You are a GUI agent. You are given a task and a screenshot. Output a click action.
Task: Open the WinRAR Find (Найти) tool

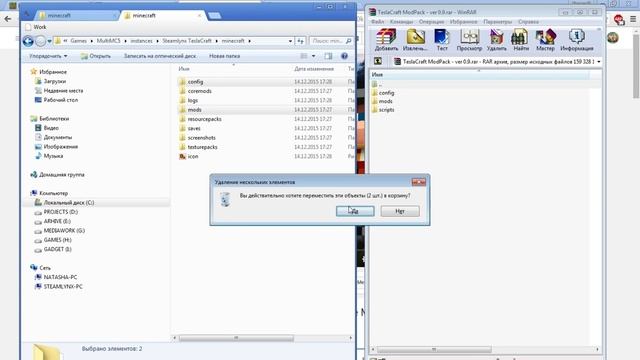click(521, 40)
